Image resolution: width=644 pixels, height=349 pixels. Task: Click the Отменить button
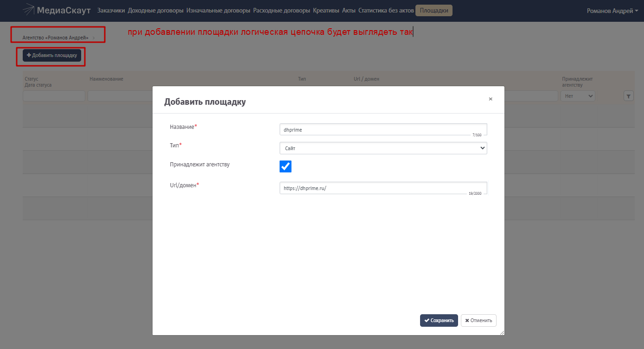(x=478, y=320)
